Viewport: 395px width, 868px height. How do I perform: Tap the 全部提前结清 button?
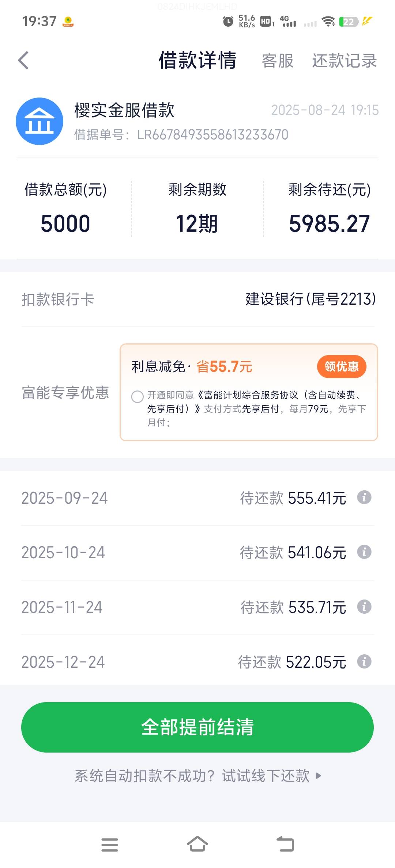[x=197, y=727]
